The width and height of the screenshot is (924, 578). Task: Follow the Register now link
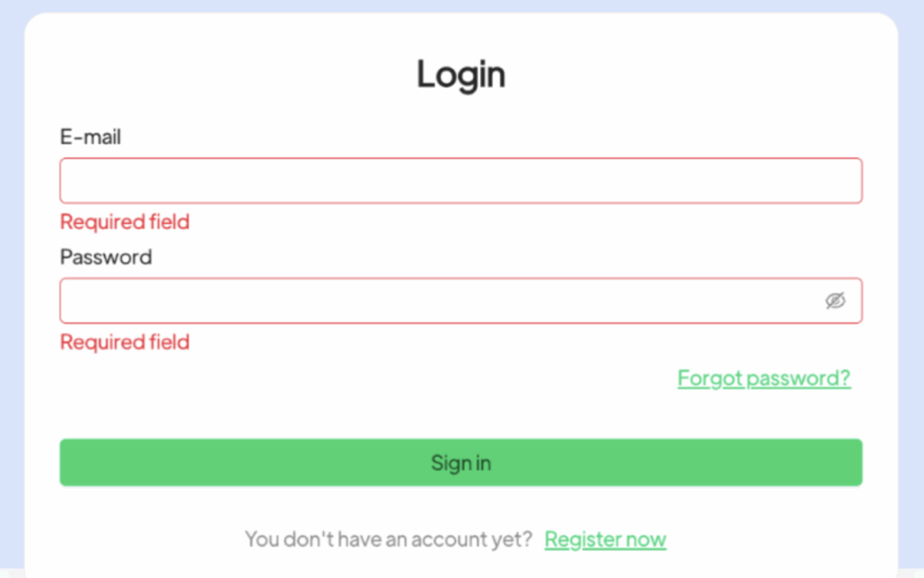[605, 540]
